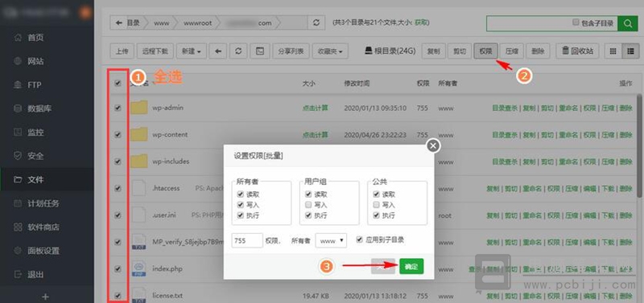Click 权限 in top toolbar
The image size is (644, 303).
(x=485, y=51)
